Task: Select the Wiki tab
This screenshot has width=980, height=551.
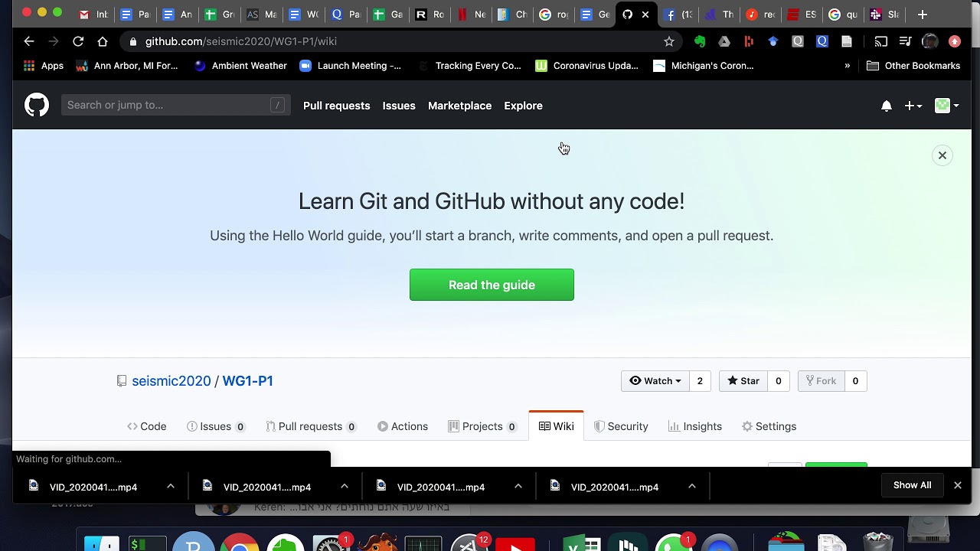Action: [x=556, y=426]
